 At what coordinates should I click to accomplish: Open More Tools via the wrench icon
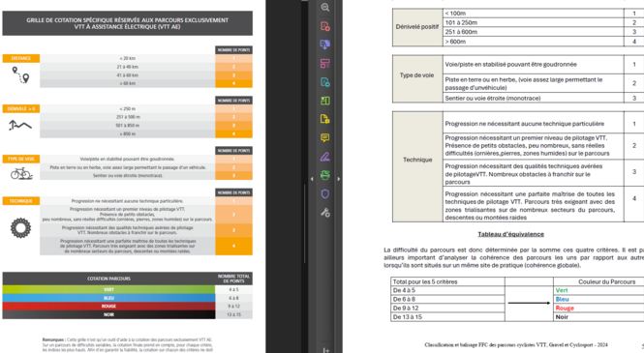click(324, 213)
